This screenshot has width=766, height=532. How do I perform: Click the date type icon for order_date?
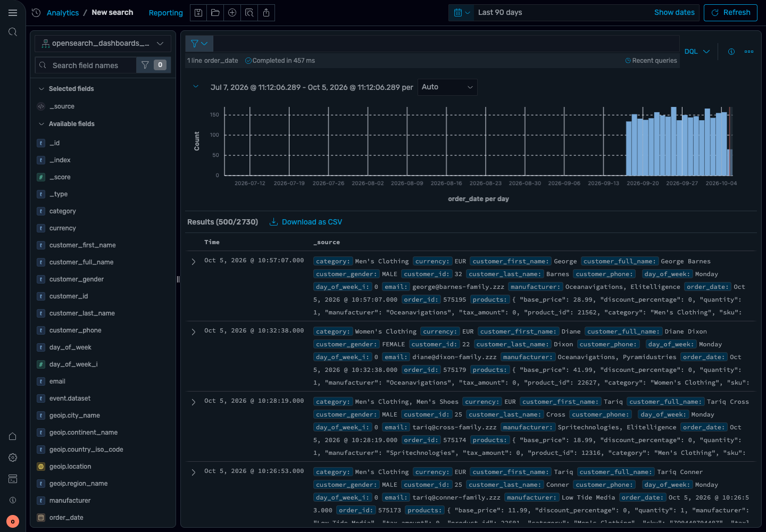41,518
